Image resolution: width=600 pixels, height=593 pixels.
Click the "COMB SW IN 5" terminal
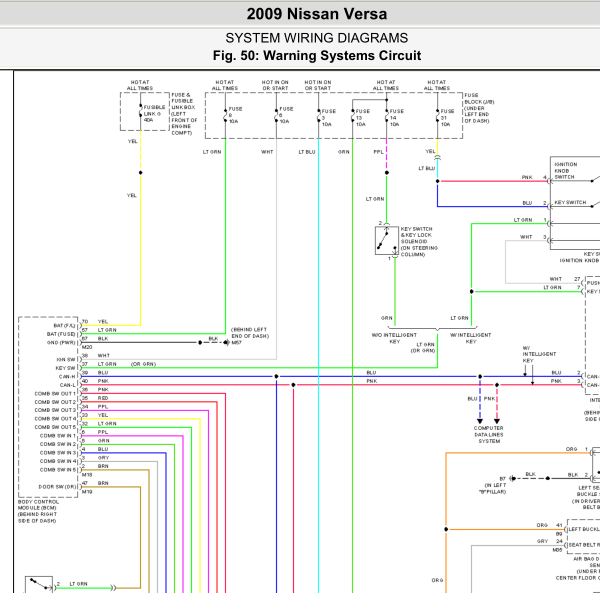coord(58,470)
